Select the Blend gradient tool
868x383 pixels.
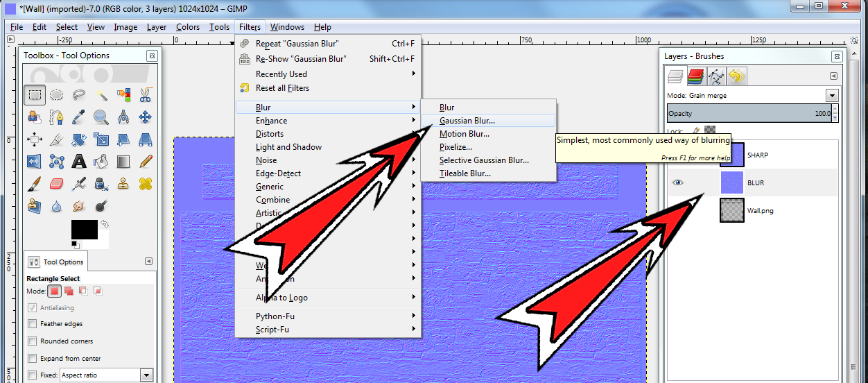point(123,162)
